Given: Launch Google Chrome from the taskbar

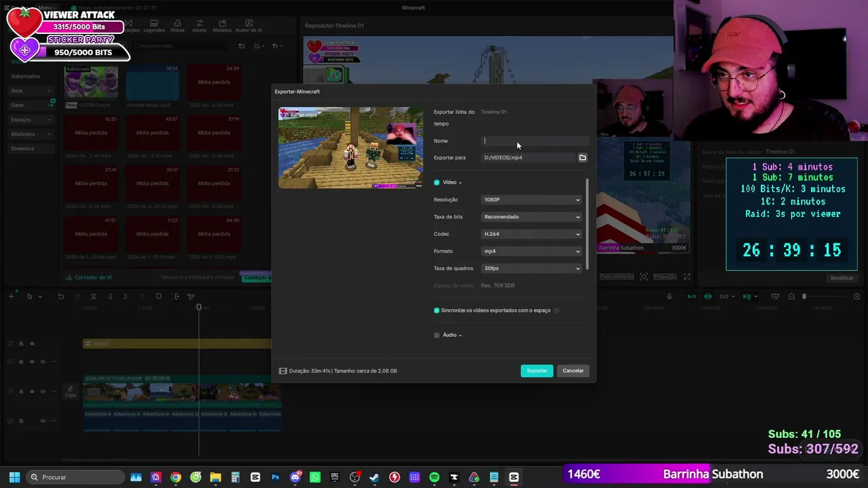Looking at the screenshot, I should 176,477.
